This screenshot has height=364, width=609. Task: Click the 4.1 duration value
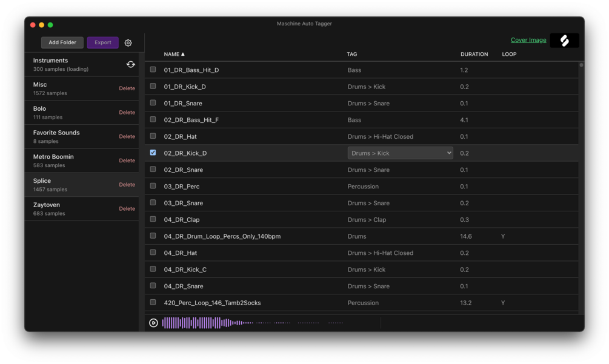[464, 120]
